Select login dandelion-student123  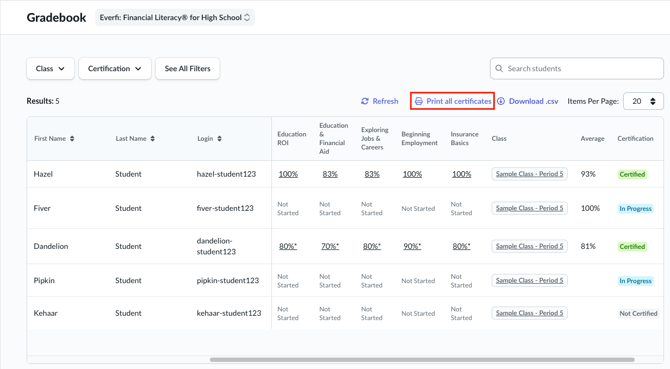coord(216,246)
